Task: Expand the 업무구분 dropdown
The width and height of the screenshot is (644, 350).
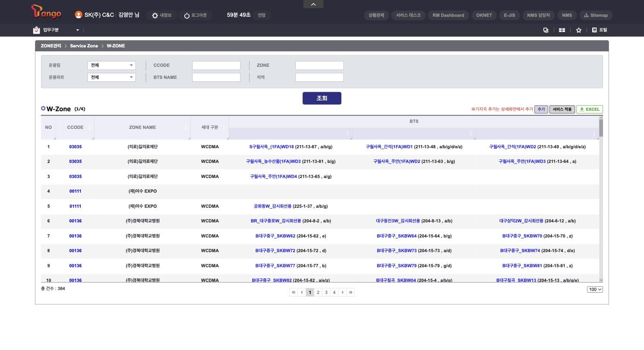Action: (78, 30)
